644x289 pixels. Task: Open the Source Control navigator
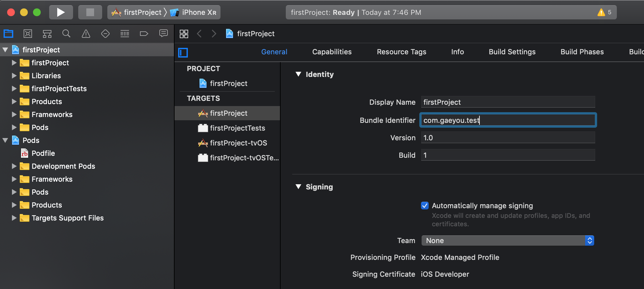(28, 34)
